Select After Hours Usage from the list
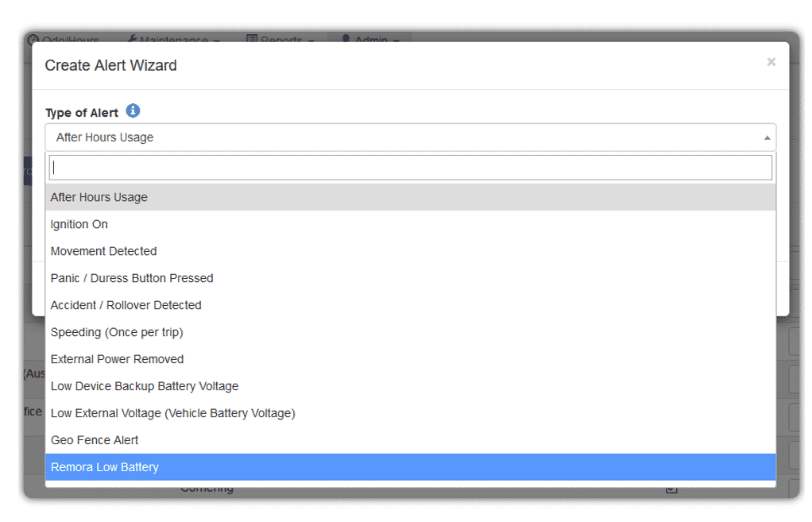This screenshot has width=812, height=522. pos(99,197)
